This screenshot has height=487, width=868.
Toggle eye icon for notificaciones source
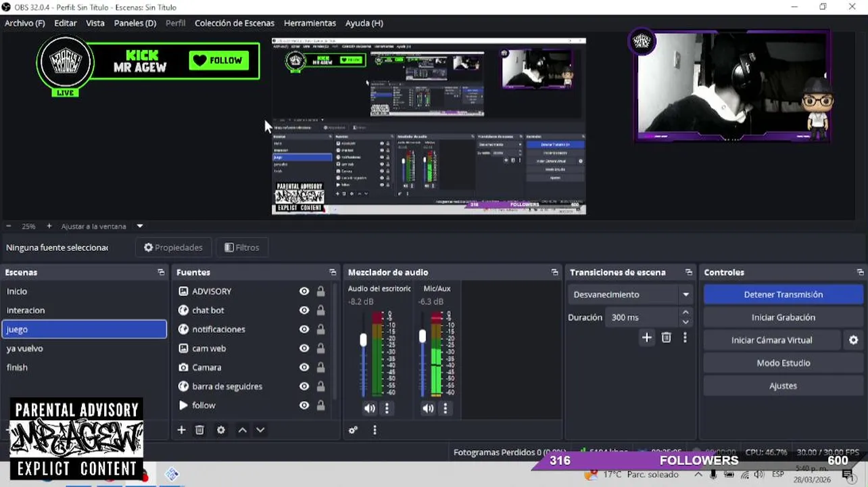tap(304, 329)
